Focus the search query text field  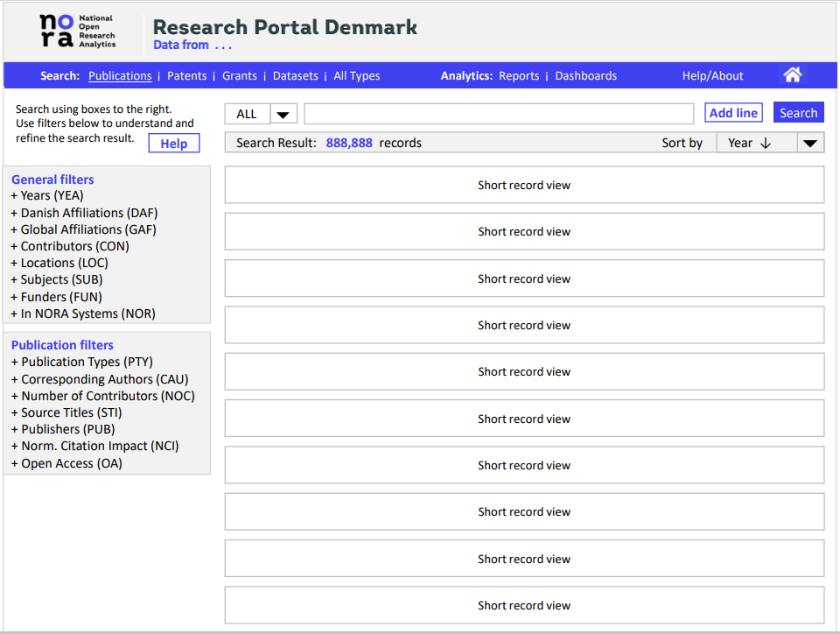(498, 114)
